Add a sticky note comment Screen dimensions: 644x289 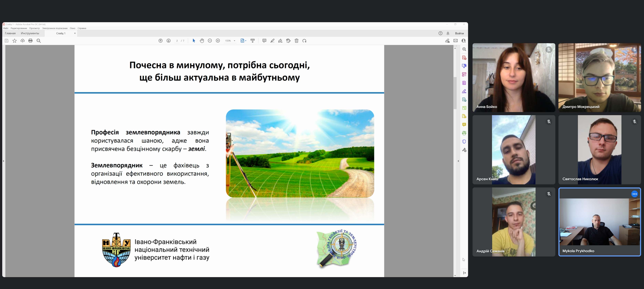pyautogui.click(x=264, y=41)
